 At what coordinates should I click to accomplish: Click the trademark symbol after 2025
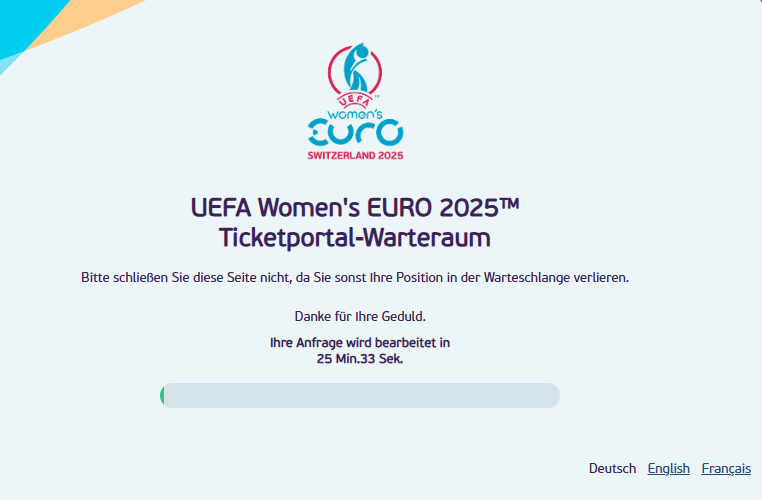pos(509,205)
